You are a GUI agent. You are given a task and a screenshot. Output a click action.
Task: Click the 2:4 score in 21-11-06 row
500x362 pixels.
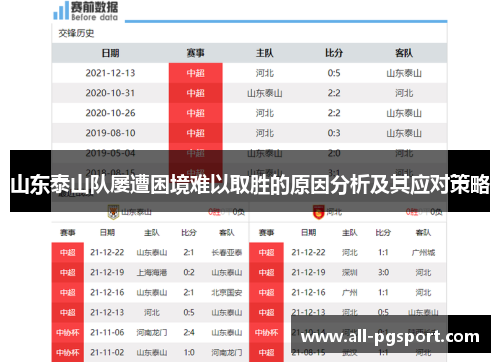pos(189,333)
